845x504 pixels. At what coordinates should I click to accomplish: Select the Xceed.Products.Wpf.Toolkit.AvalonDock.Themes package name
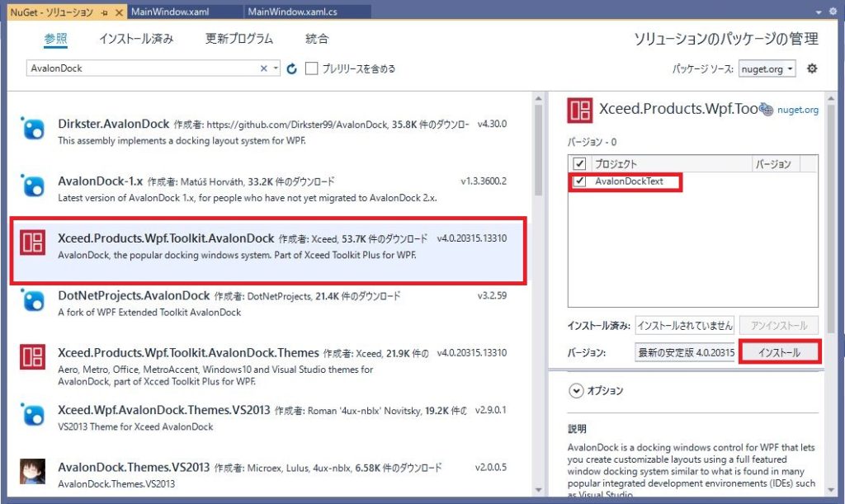click(x=189, y=353)
